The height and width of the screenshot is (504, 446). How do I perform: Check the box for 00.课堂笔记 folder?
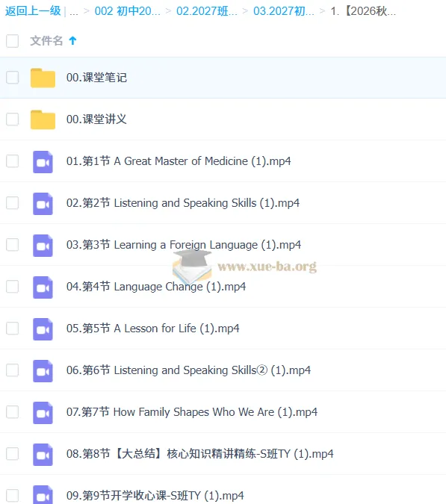coord(13,78)
